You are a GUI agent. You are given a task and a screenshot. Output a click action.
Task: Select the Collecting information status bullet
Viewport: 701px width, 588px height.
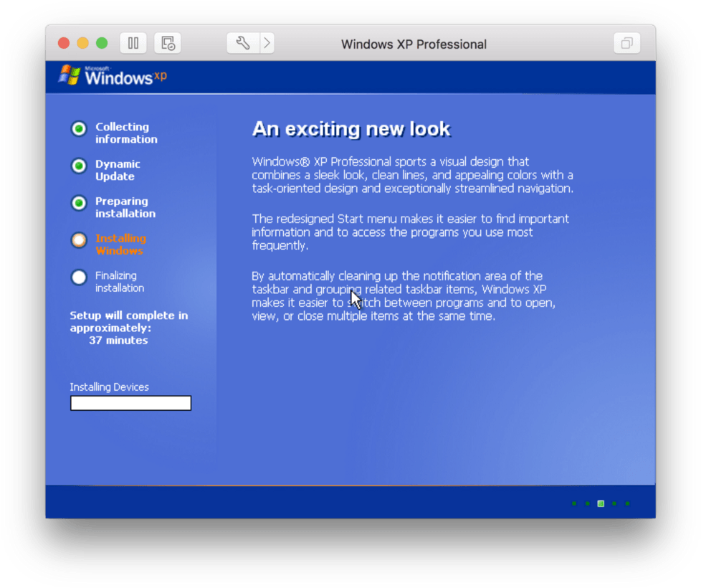pyautogui.click(x=79, y=128)
